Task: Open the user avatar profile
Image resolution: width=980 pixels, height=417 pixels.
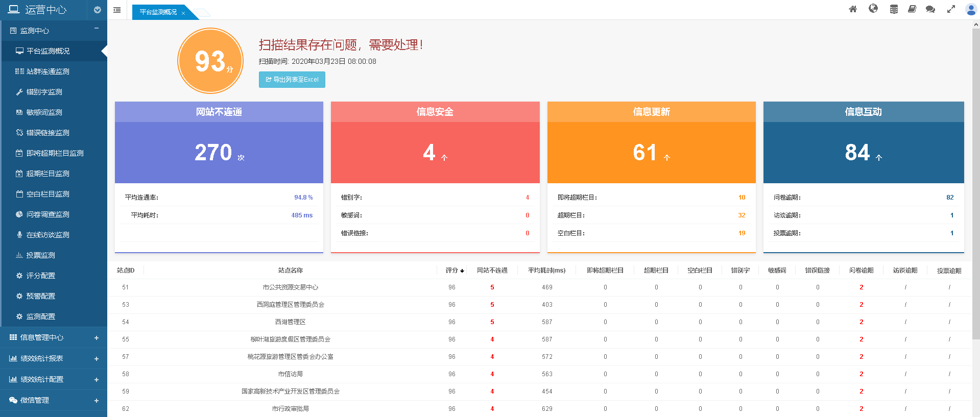Action: pyautogui.click(x=971, y=9)
